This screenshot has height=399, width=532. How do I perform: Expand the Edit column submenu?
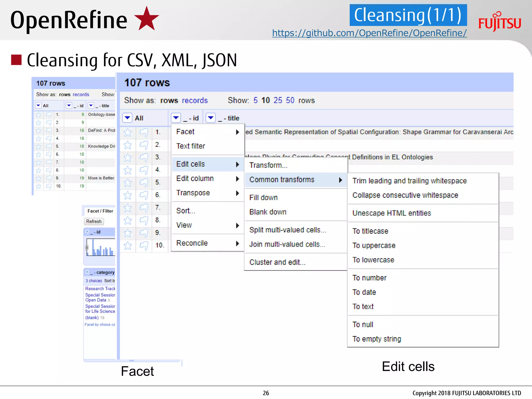(x=208, y=179)
